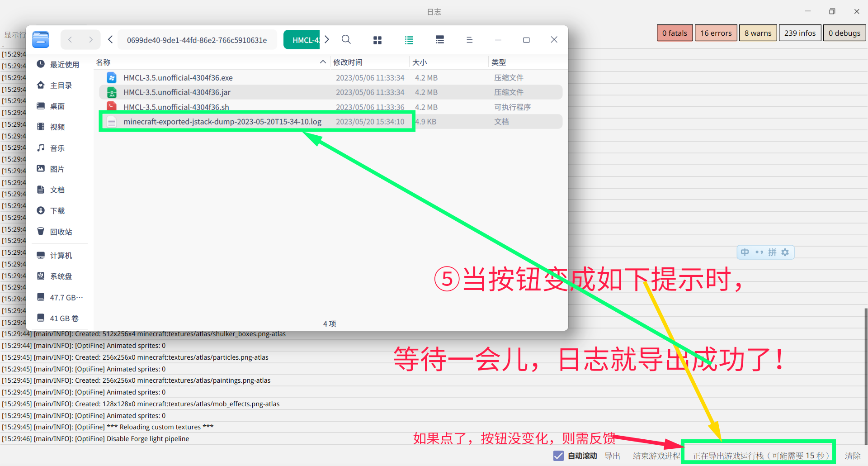Click log line Reloading custom textures

[108, 427]
